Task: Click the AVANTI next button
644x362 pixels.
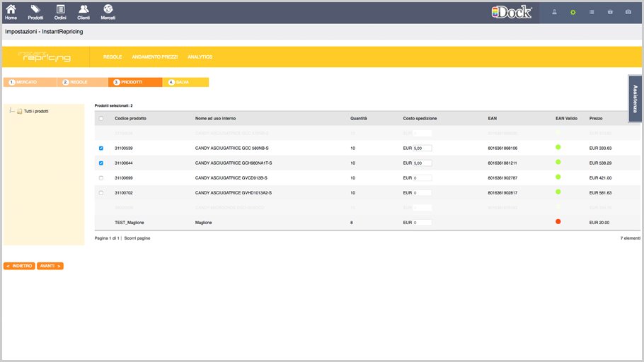Action: click(x=50, y=266)
